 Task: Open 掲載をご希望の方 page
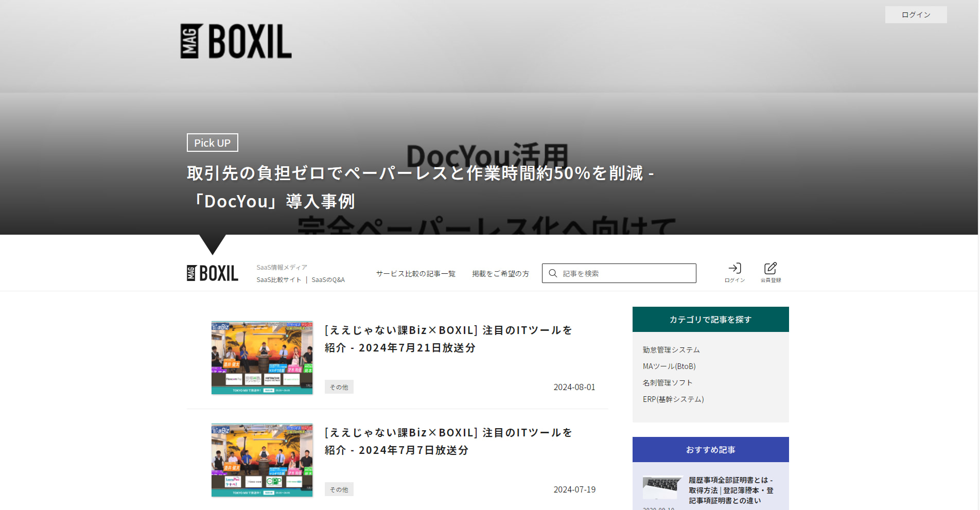pos(500,273)
